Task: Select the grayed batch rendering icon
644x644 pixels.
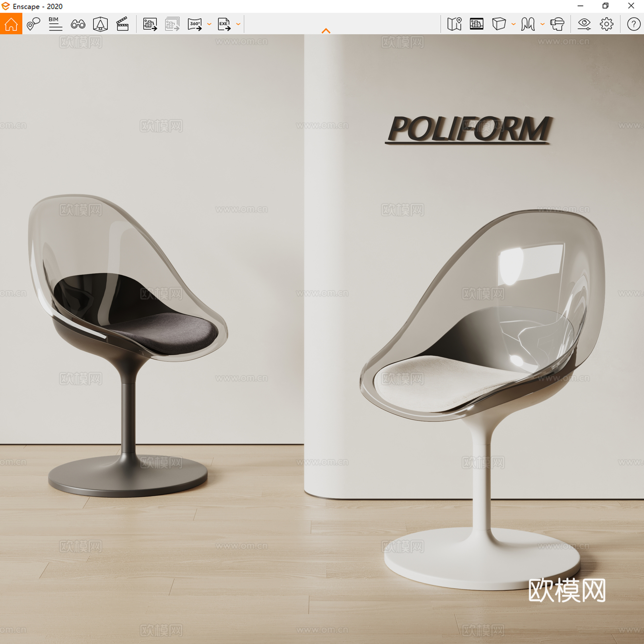Action: click(172, 23)
